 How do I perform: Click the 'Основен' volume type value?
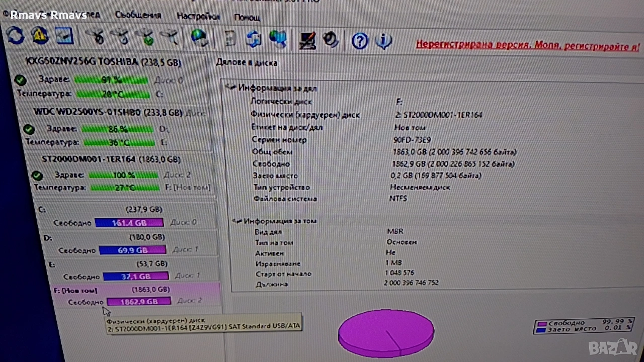[x=400, y=242]
